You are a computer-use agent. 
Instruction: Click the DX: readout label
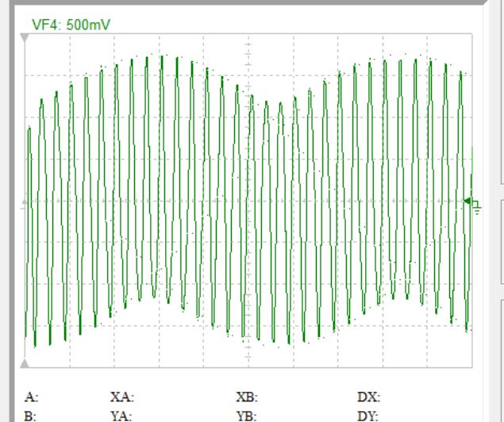click(369, 397)
